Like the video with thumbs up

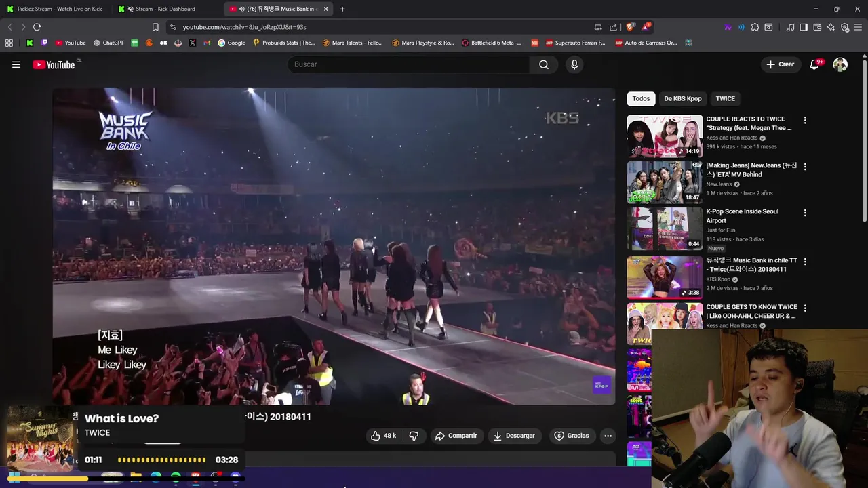383,436
